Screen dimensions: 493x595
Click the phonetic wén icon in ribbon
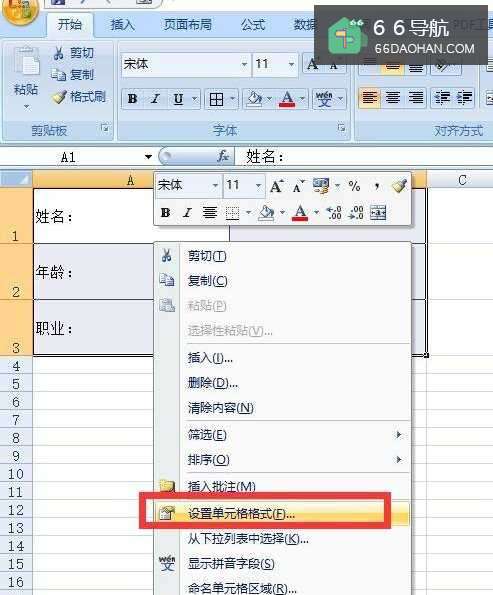(x=324, y=99)
